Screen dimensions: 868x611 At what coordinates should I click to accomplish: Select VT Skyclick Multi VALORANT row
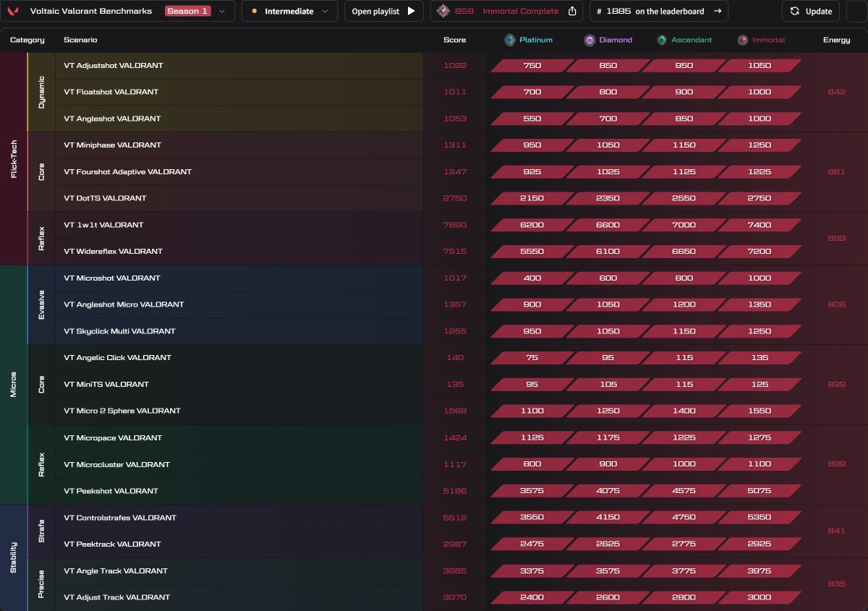click(239, 331)
